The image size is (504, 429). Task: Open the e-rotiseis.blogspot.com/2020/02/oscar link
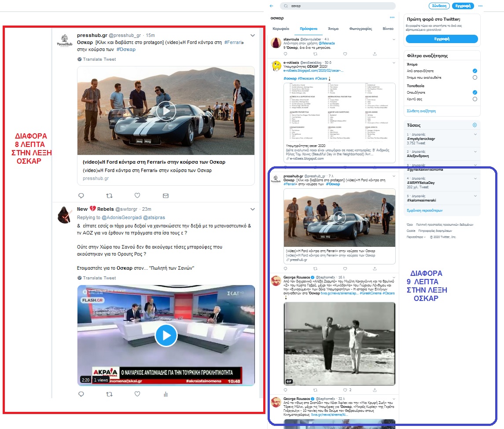[313, 70]
